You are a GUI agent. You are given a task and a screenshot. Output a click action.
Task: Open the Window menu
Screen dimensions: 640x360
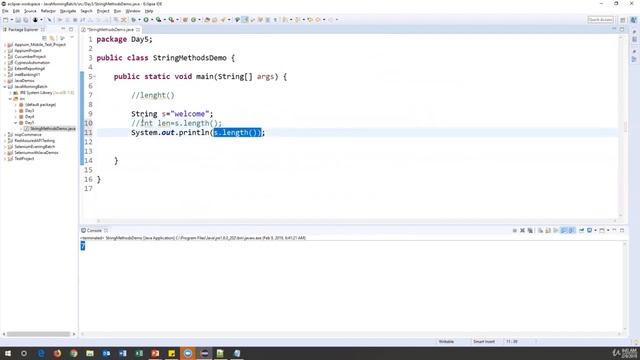[x=133, y=11]
